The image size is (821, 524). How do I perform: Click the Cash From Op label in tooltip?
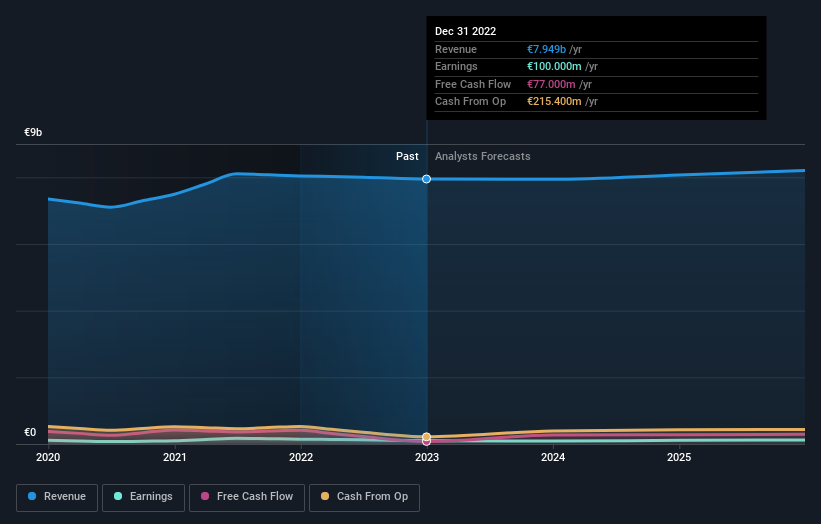point(470,102)
